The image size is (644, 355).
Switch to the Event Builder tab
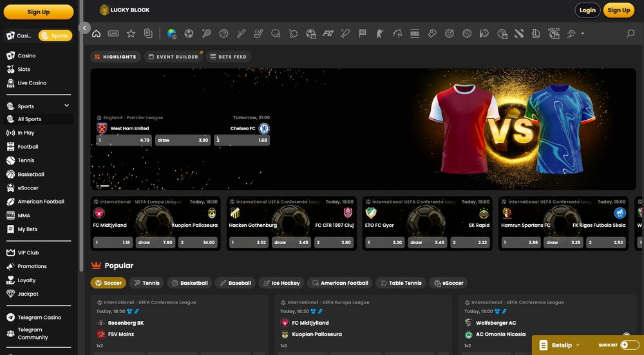(173, 57)
